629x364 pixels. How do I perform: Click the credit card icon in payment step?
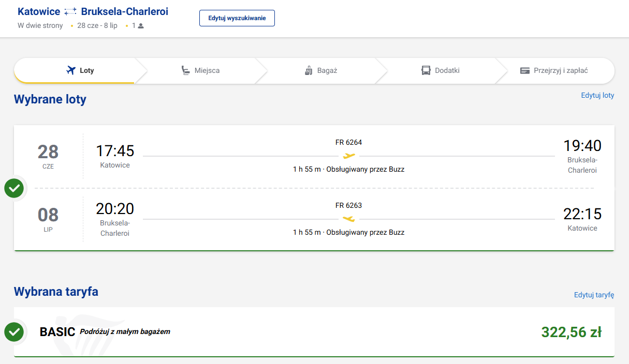pos(525,70)
